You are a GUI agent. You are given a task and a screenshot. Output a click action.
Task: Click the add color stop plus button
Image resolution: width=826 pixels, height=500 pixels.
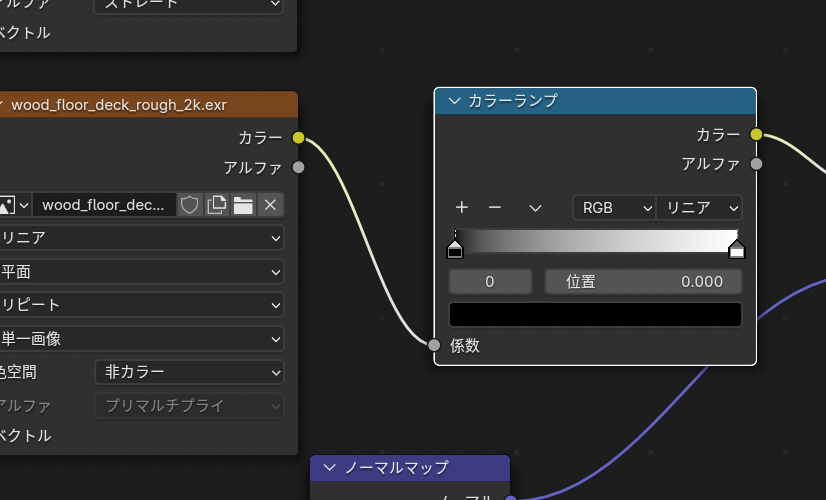[462, 208]
